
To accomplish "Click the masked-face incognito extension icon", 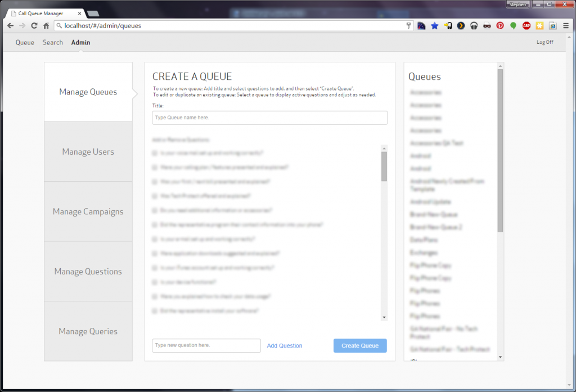I will 486,25.
